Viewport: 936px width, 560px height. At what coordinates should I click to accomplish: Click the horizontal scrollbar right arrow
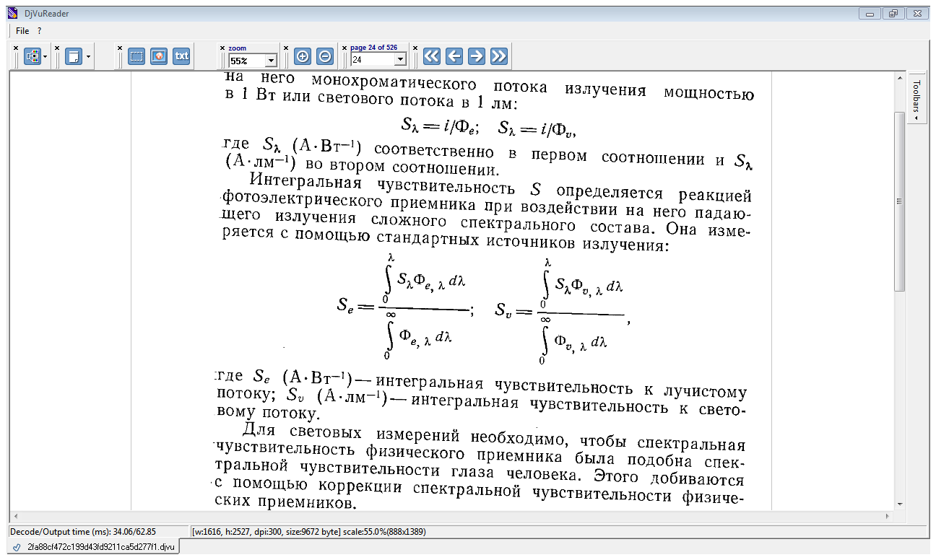click(888, 516)
